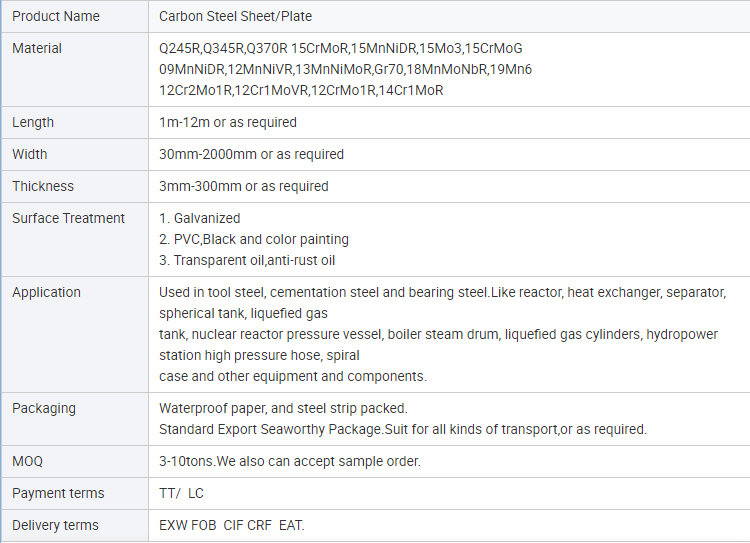Click the Application row label
The width and height of the screenshot is (750, 543).
(x=46, y=292)
